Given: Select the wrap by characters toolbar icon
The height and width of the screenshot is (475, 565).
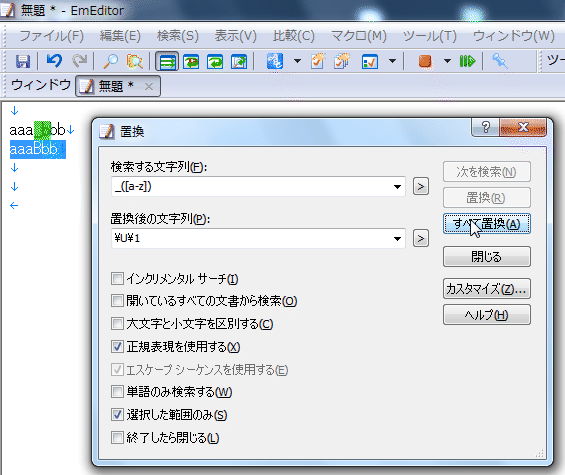Looking at the screenshot, I should [x=191, y=61].
